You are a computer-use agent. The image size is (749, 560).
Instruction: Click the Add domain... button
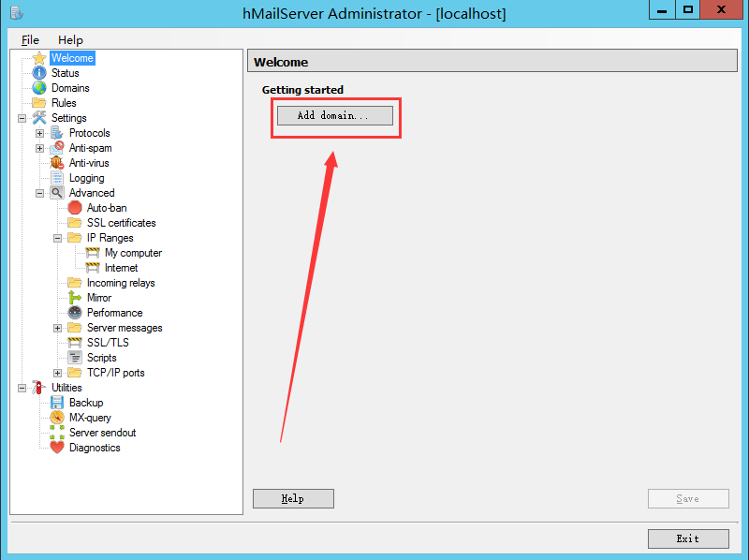point(335,115)
